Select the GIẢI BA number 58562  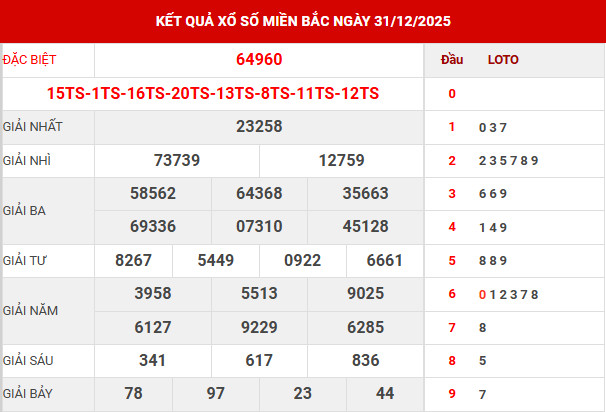pyautogui.click(x=153, y=194)
